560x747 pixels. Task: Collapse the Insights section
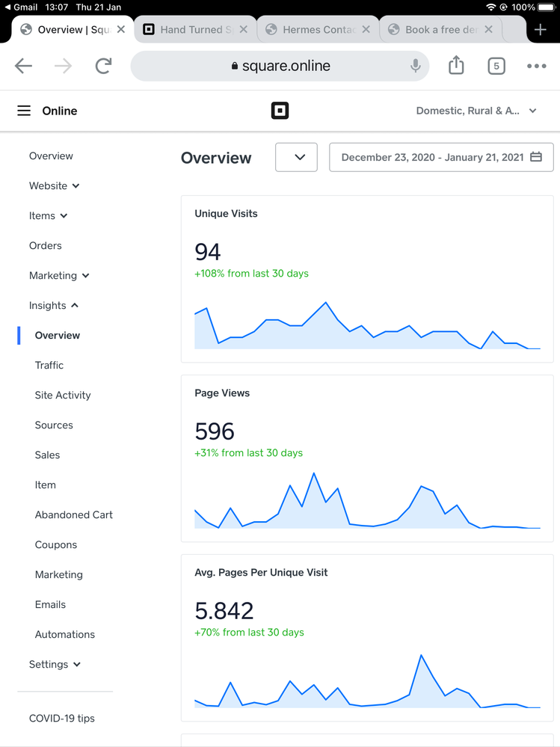54,305
